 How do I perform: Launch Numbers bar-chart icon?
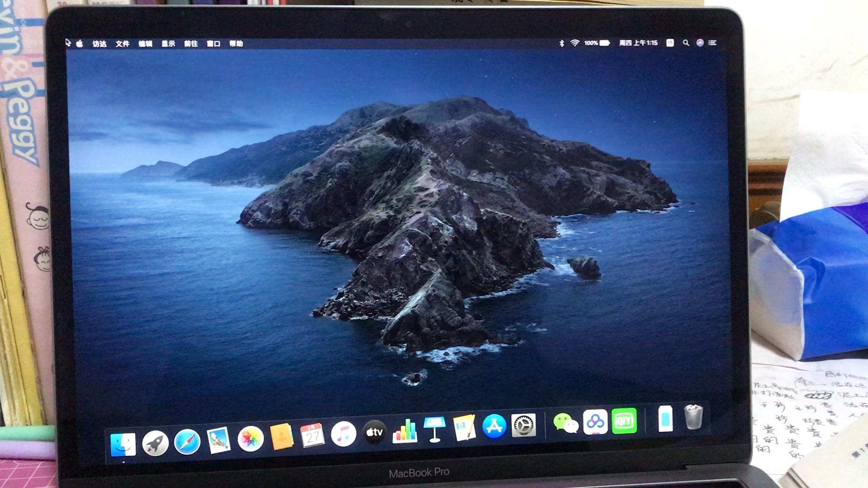pos(405,430)
